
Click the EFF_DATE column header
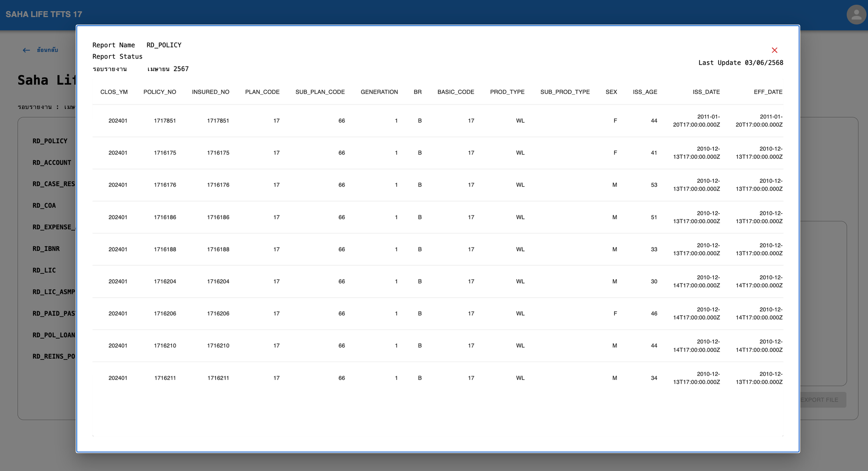point(768,92)
